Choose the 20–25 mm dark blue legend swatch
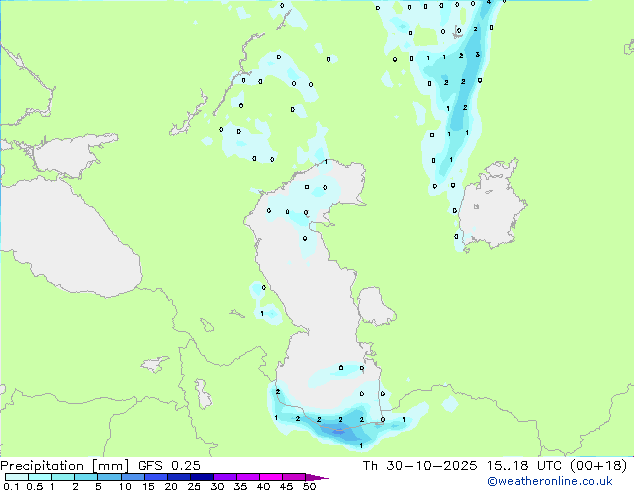 (x=179, y=477)
